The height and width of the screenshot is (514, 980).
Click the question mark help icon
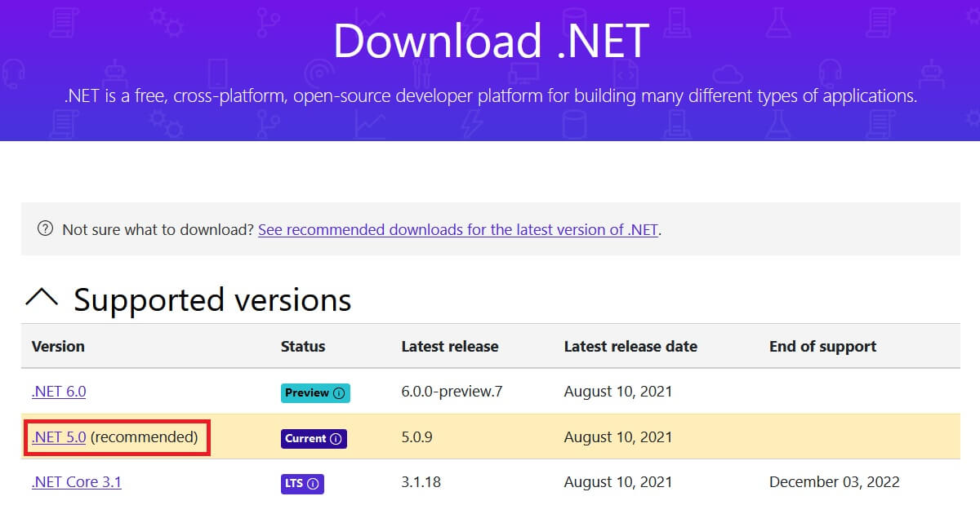point(44,229)
